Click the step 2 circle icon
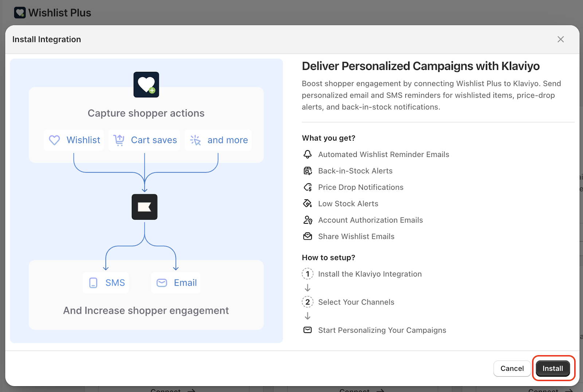 (308, 302)
